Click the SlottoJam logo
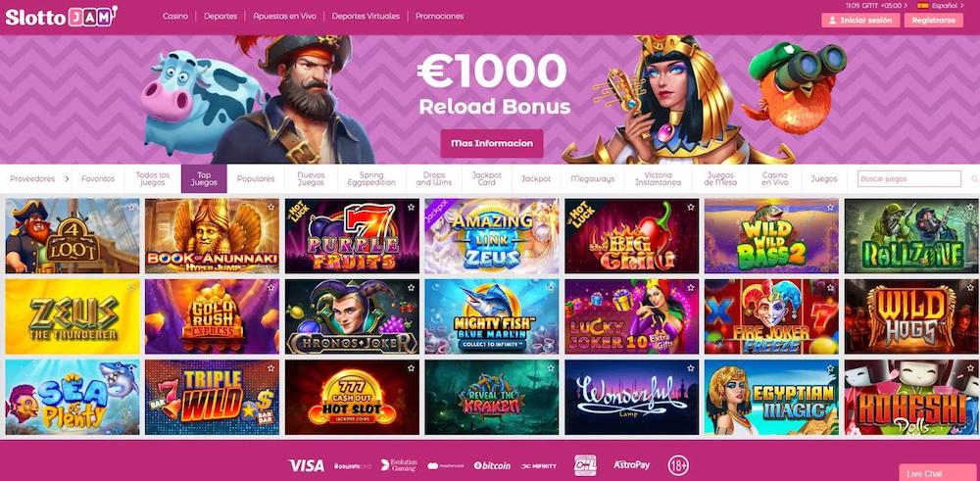This screenshot has height=481, width=980. (61, 17)
